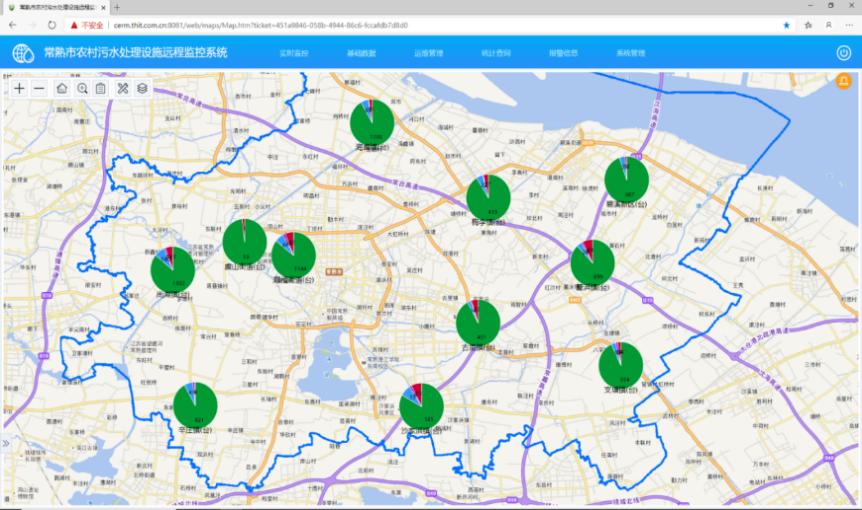This screenshot has height=510, width=862.
Task: Open the map layers switcher
Action: click(x=142, y=88)
